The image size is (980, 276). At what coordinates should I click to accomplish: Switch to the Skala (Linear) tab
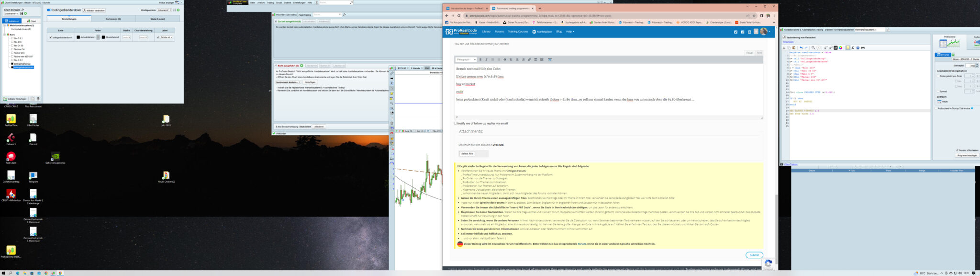click(x=158, y=19)
